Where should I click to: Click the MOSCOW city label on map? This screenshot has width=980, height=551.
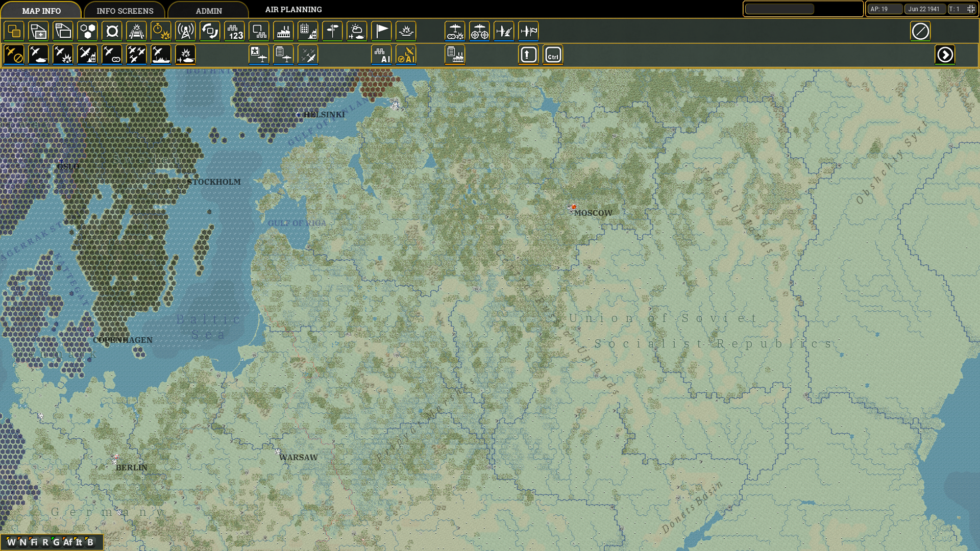click(593, 213)
